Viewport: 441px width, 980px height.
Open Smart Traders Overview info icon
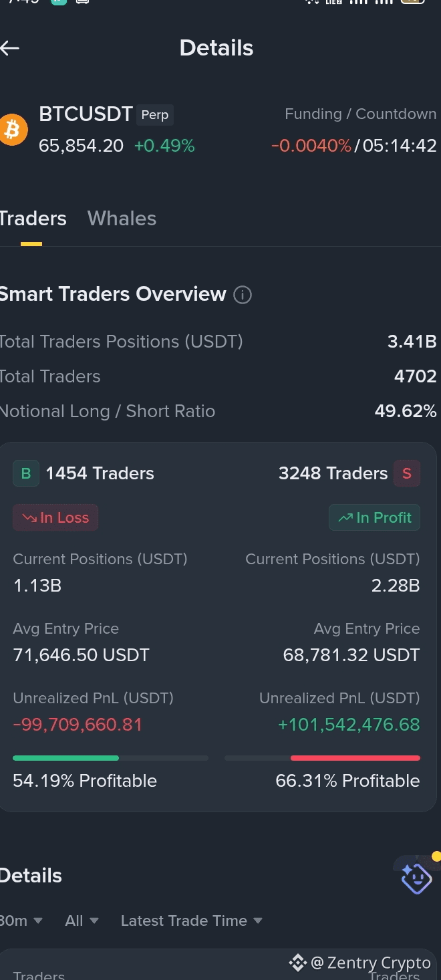[x=243, y=295]
